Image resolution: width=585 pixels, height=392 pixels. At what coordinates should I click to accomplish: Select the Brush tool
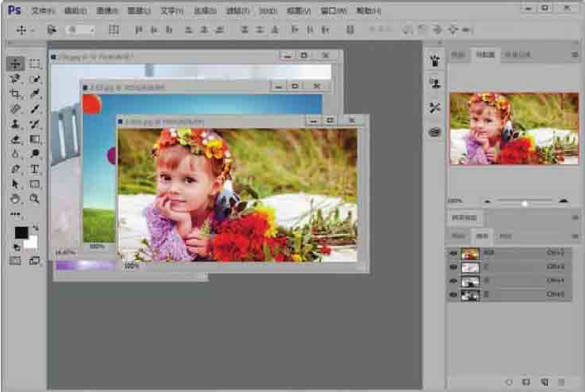point(35,109)
